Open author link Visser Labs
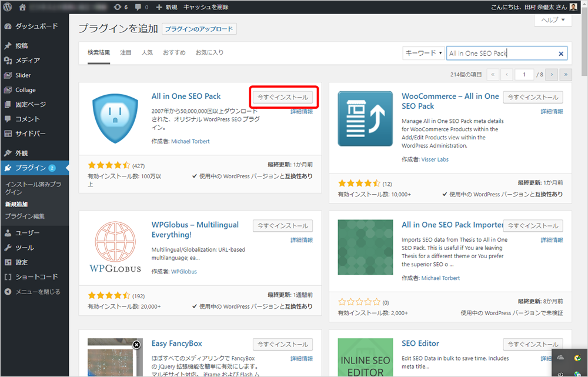This screenshot has width=588, height=377. 435,159
